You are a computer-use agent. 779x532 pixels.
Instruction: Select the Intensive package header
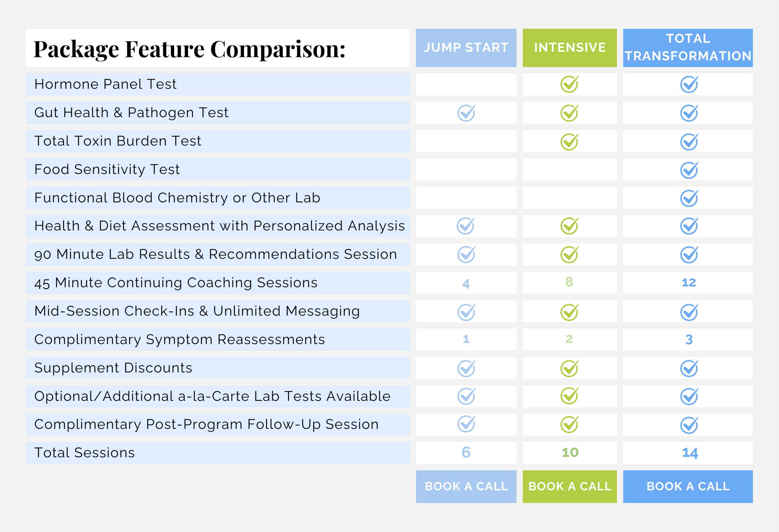tap(569, 48)
